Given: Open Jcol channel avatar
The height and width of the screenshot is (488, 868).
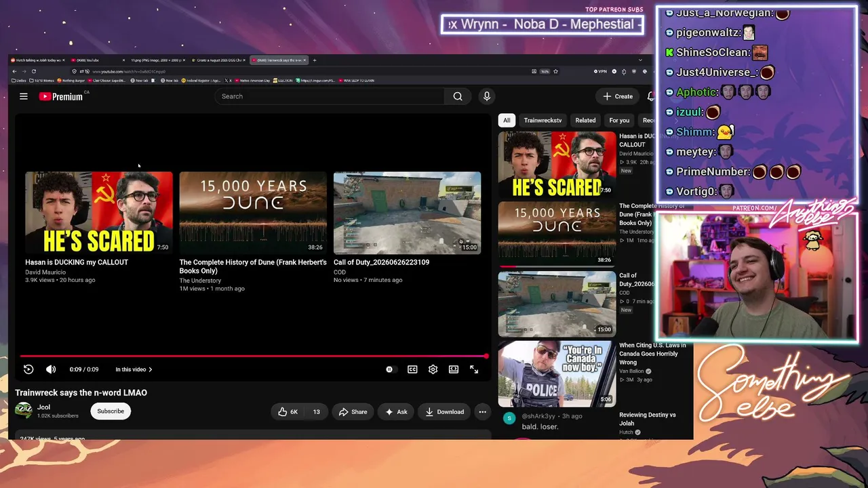Looking at the screenshot, I should [24, 411].
